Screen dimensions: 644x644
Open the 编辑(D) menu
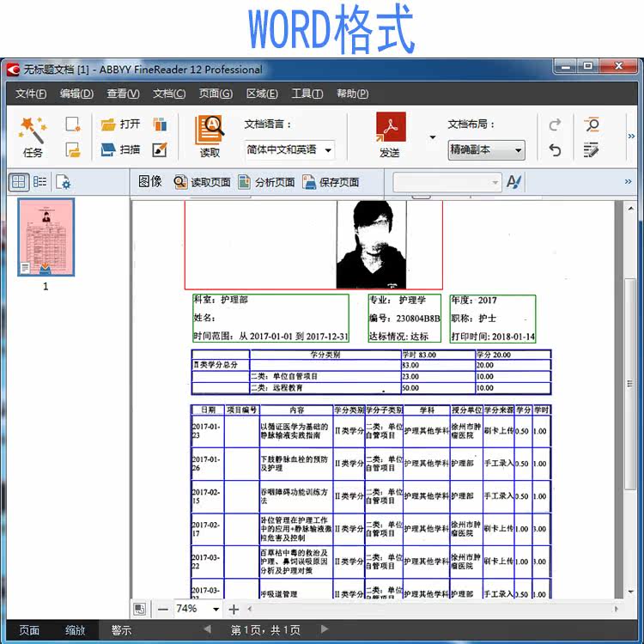76,94
